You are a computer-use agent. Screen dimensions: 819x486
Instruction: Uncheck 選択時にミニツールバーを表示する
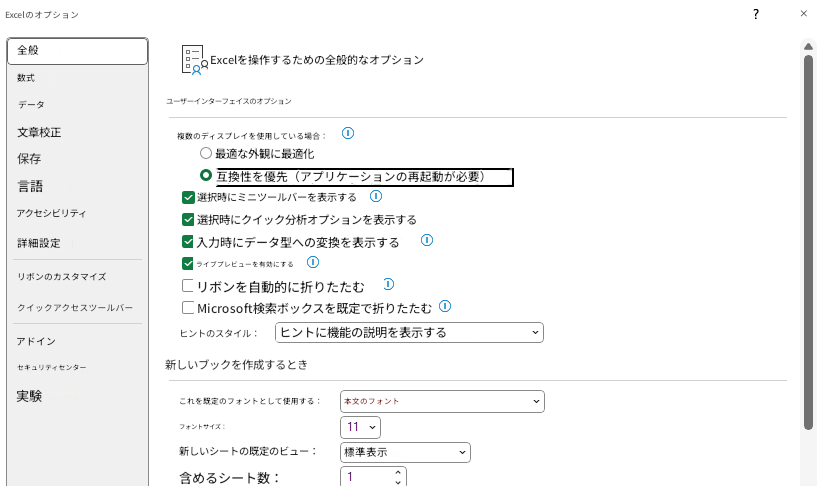(188, 198)
